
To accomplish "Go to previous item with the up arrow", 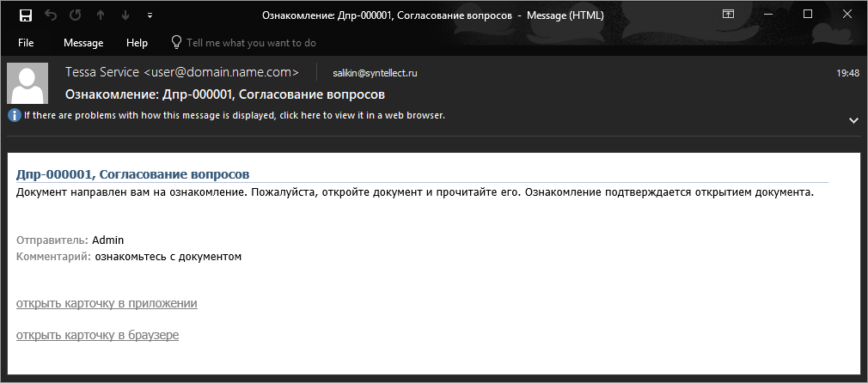I will (x=101, y=15).
